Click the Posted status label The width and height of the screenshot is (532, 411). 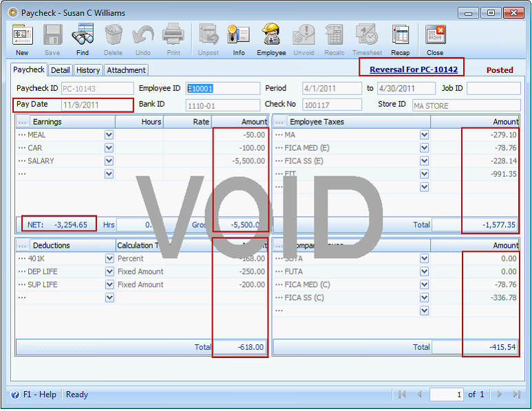[500, 70]
